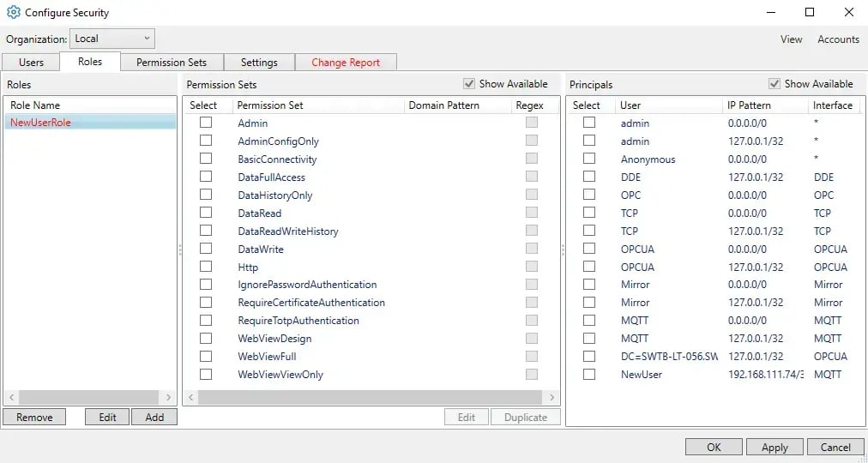Image resolution: width=868 pixels, height=463 pixels.
Task: Click the 192.168.111.74 IP pattern cell
Action: coord(766,375)
